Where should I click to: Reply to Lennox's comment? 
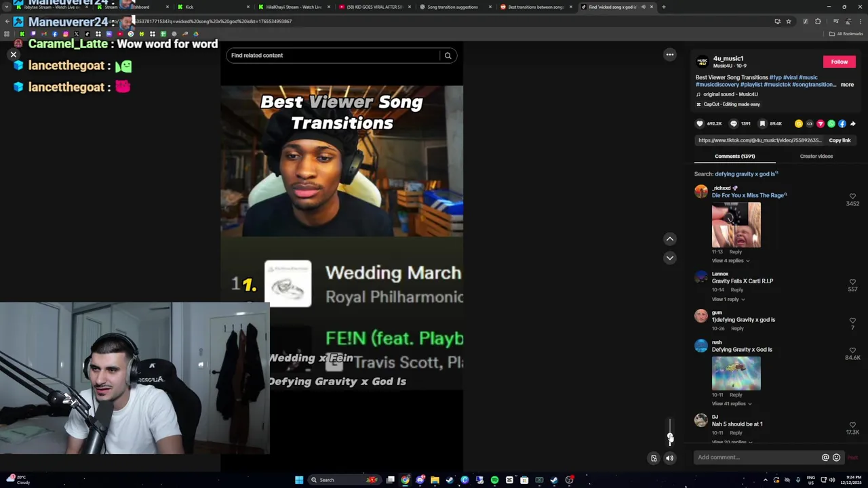click(737, 290)
